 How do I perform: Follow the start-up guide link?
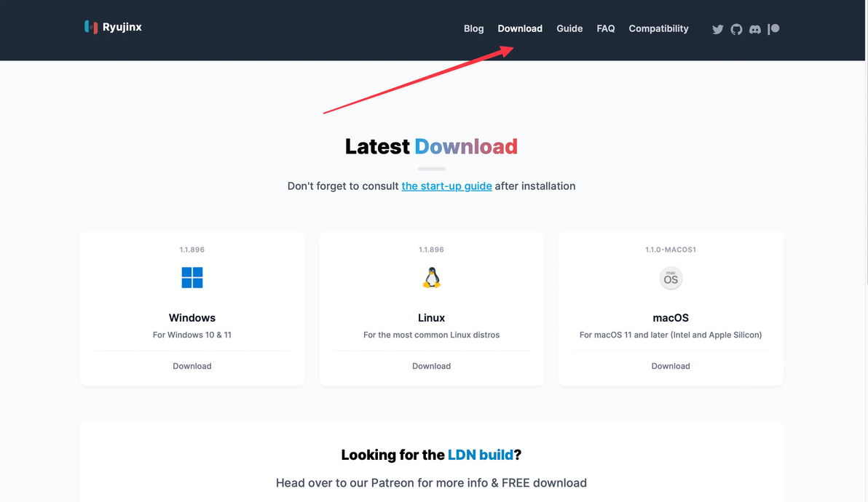[446, 186]
